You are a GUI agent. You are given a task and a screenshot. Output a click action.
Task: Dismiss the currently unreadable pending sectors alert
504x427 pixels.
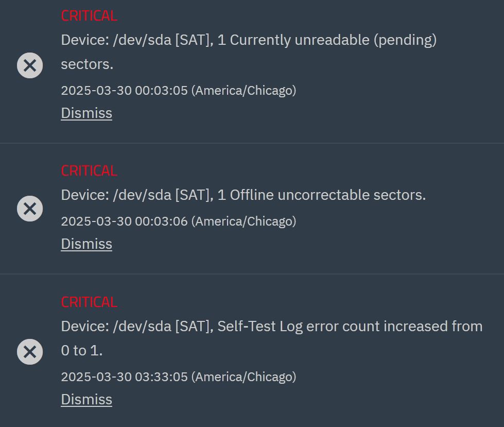click(x=86, y=113)
